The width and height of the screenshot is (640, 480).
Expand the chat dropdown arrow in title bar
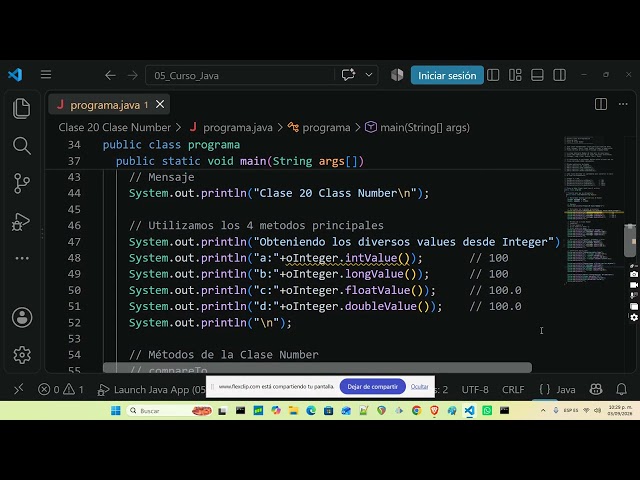(369, 75)
